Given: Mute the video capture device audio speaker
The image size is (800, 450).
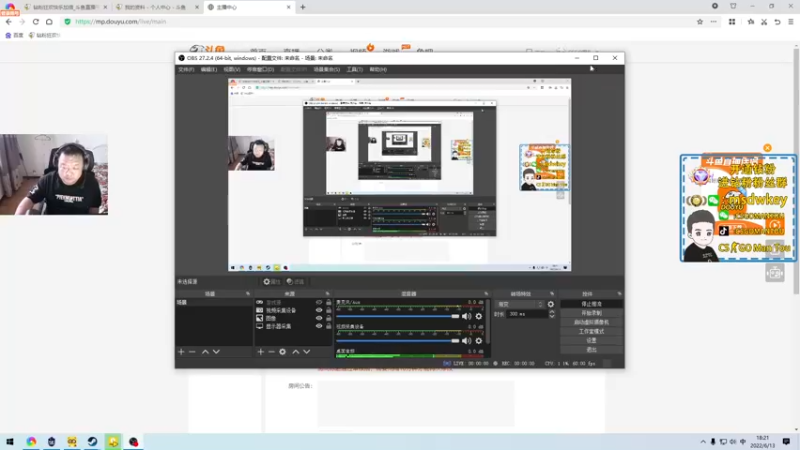Looking at the screenshot, I should [466, 341].
